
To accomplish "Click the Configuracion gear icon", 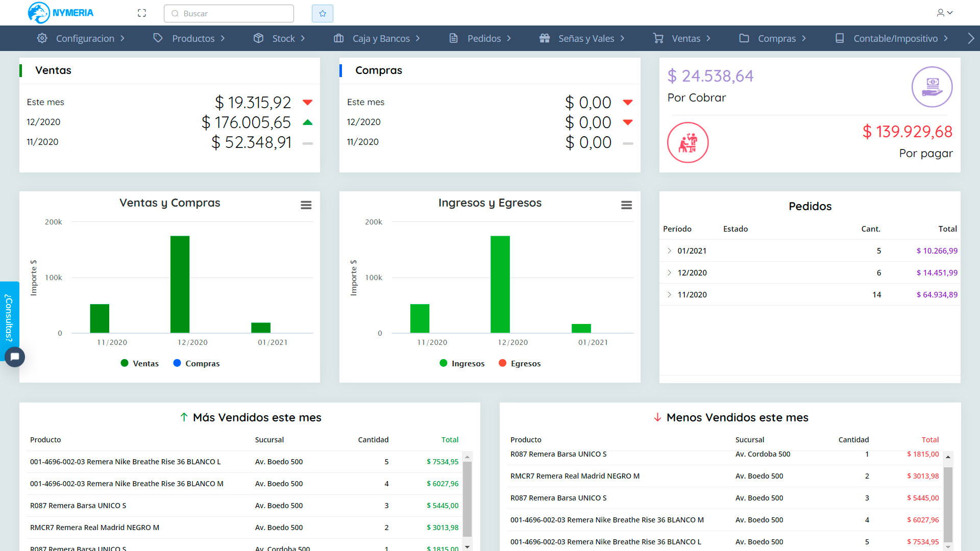I will (x=42, y=38).
